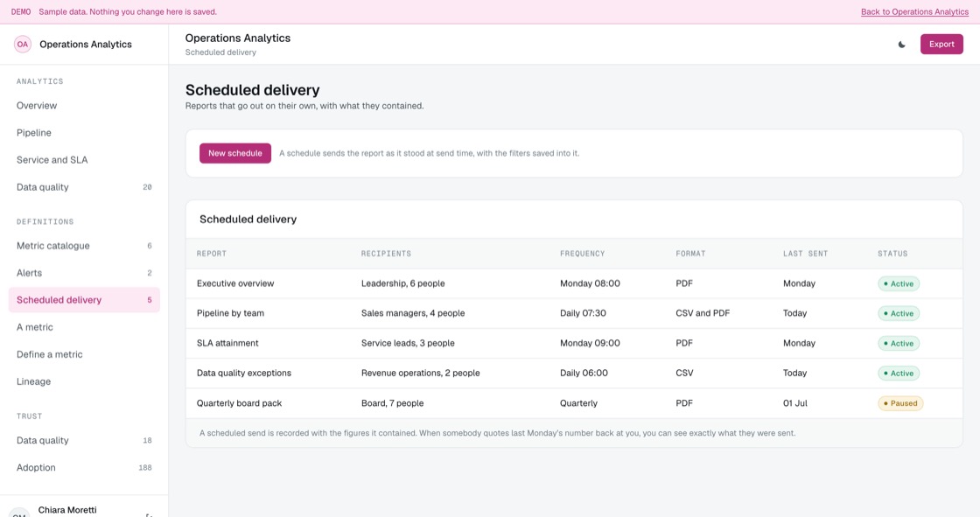Click the Daily 07:30 frequency cell
Viewport: 980px width, 517px height.
point(583,313)
